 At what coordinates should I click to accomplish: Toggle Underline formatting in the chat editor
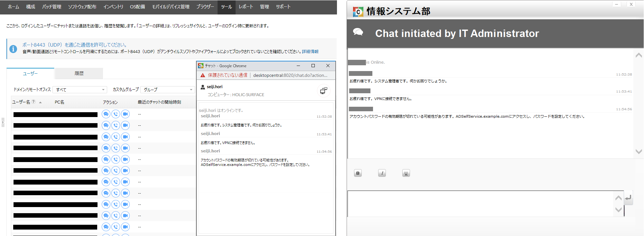pyautogui.click(x=406, y=173)
